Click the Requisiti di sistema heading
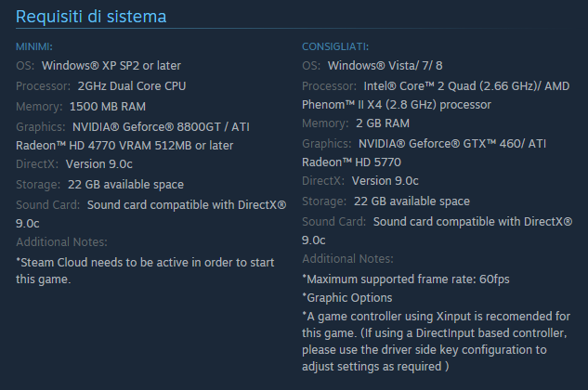The width and height of the screenshot is (588, 390). point(91,17)
